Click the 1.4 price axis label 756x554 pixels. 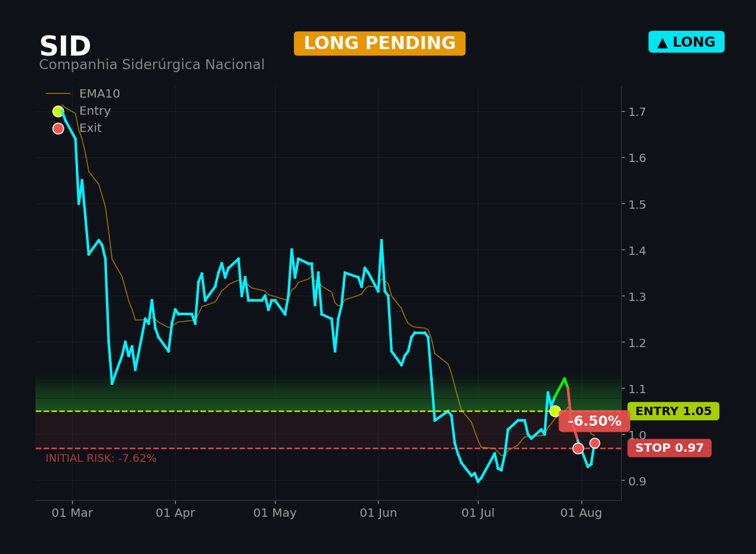tap(637, 250)
